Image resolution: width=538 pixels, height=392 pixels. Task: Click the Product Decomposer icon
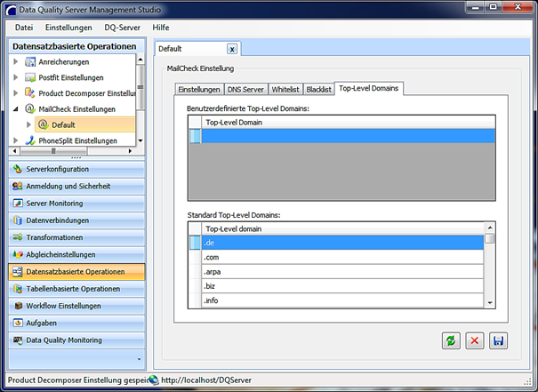point(30,93)
